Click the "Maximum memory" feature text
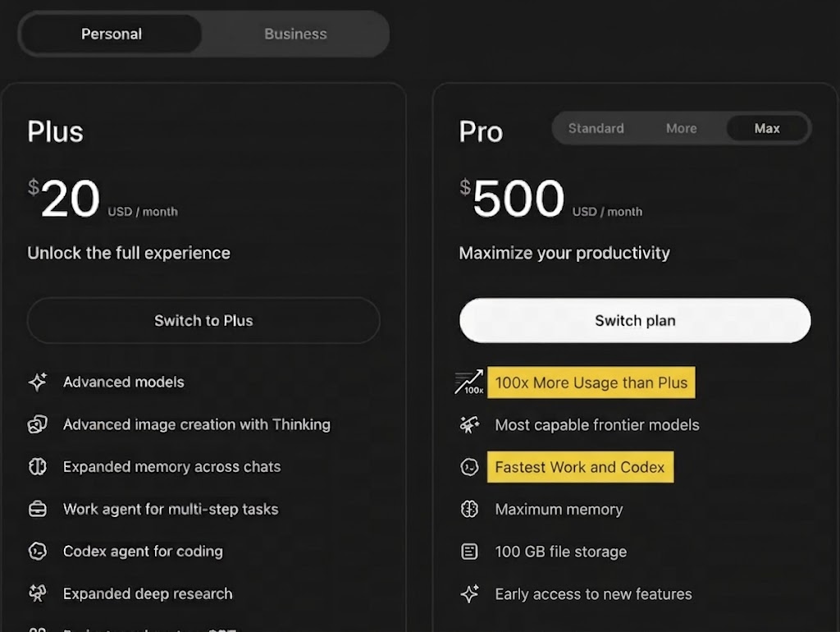 coord(559,509)
